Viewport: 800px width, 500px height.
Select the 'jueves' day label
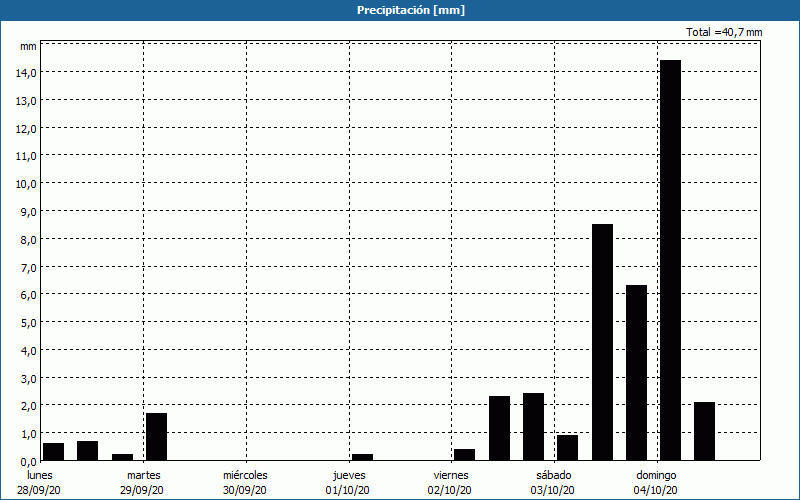349,476
